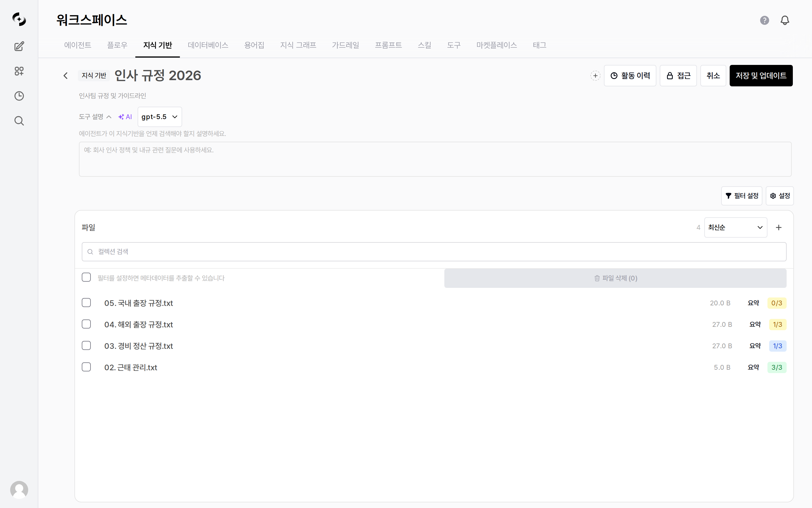Screen dimensions: 812x508
Task: Add a file with the plus icon
Action: 779,227
